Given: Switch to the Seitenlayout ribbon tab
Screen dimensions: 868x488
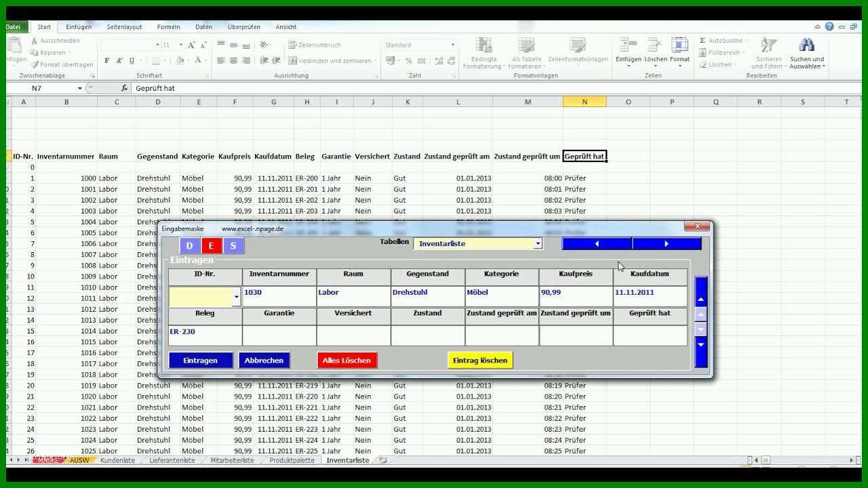Looking at the screenshot, I should tap(124, 27).
